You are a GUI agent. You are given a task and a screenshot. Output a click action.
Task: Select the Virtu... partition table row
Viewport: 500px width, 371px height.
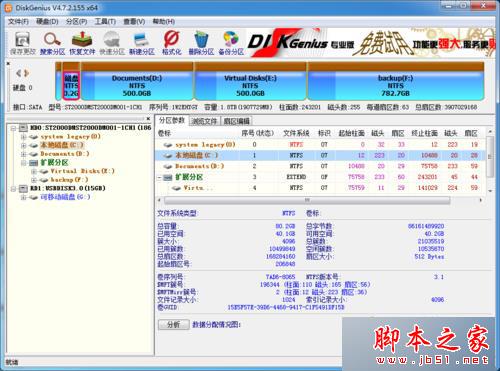point(321,188)
